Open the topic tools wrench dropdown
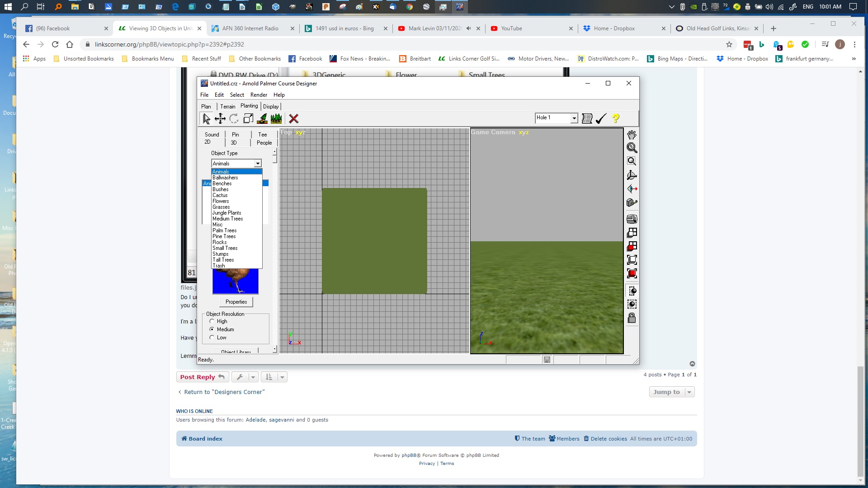Viewport: 868px width, 488px height. pos(245,377)
